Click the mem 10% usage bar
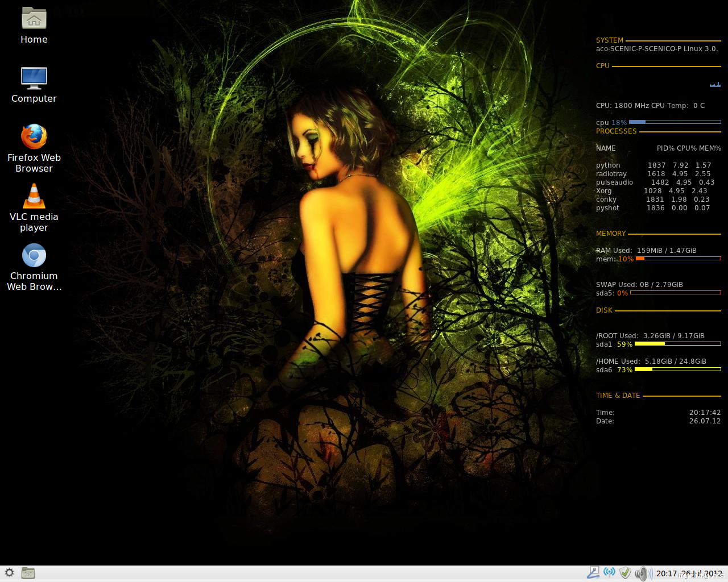 [x=679, y=259]
